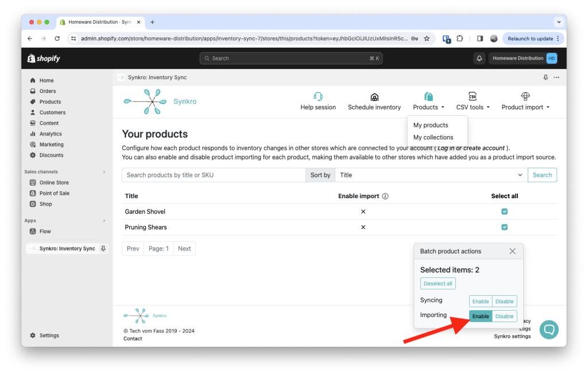Click the Relaunch to update button

click(x=533, y=38)
